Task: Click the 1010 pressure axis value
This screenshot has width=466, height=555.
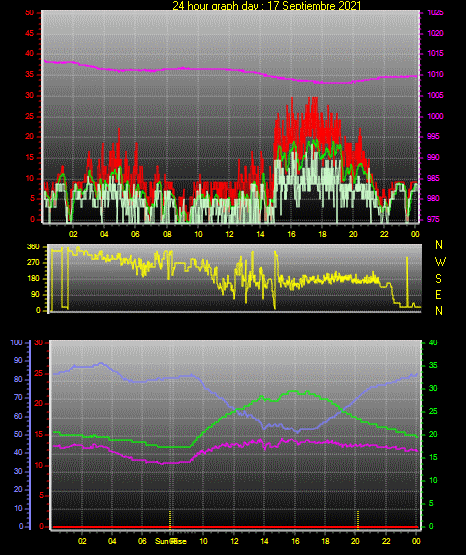Action: point(436,75)
